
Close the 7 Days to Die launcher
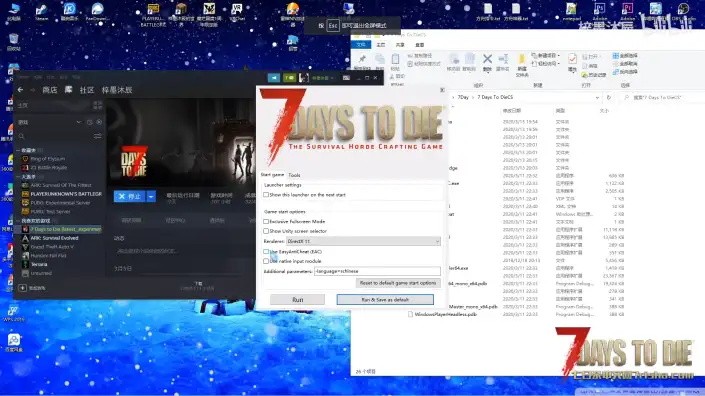click(x=442, y=90)
